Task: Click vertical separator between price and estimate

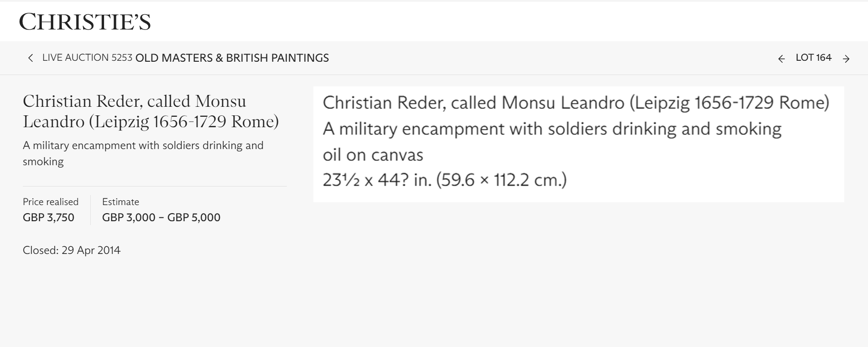Action: pyautogui.click(x=90, y=210)
